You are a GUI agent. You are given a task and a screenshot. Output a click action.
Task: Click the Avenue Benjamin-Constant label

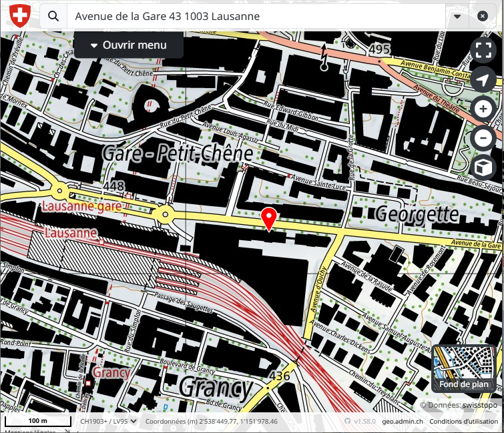pyautogui.click(x=435, y=69)
